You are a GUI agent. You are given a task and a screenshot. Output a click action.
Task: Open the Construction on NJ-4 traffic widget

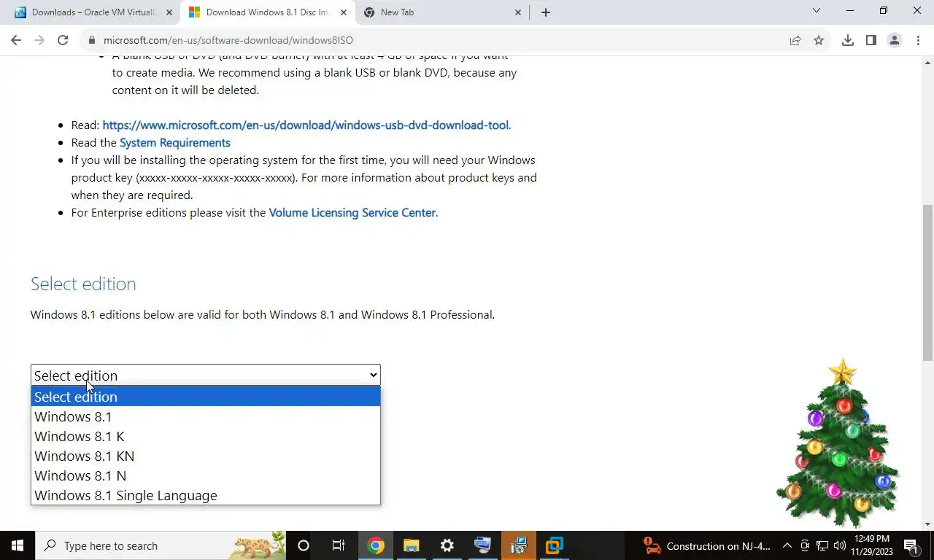(707, 545)
